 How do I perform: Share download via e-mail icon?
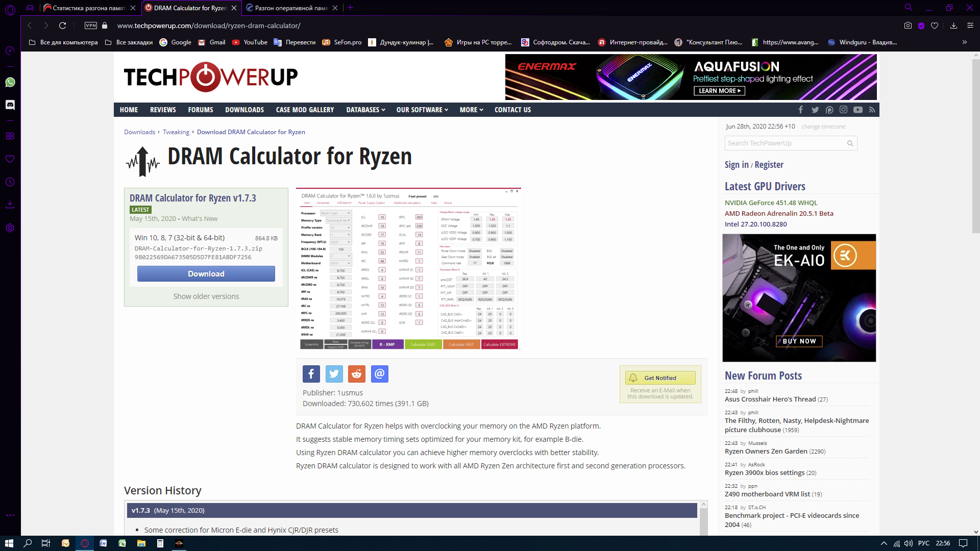pyautogui.click(x=379, y=374)
